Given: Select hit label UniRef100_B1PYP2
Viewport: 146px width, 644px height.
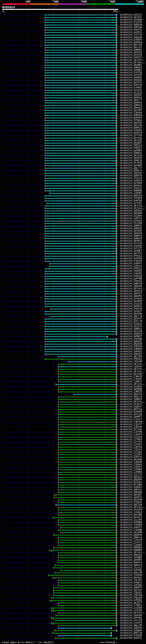Looking at the screenshot, I should pos(131,82).
